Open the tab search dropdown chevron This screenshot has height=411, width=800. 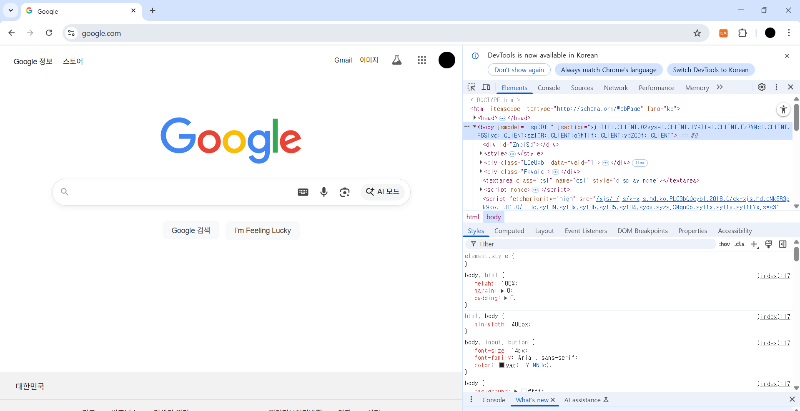(10, 11)
